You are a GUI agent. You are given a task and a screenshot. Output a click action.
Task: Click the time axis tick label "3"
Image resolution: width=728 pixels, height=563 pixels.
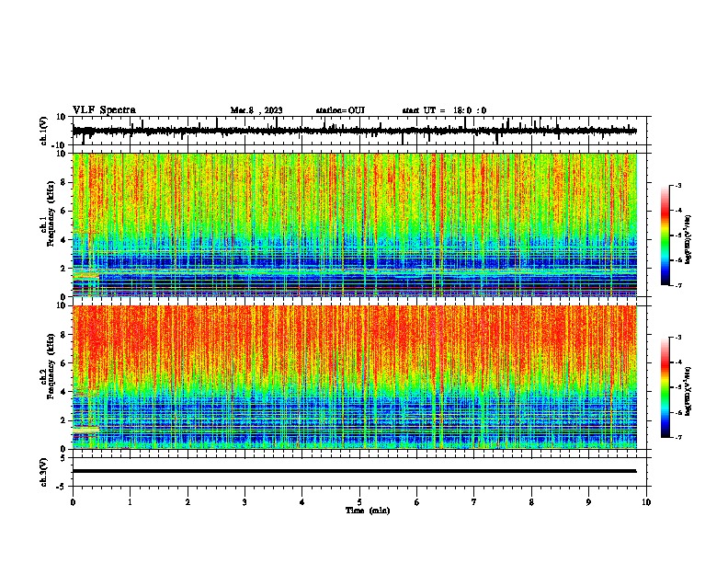(245, 502)
